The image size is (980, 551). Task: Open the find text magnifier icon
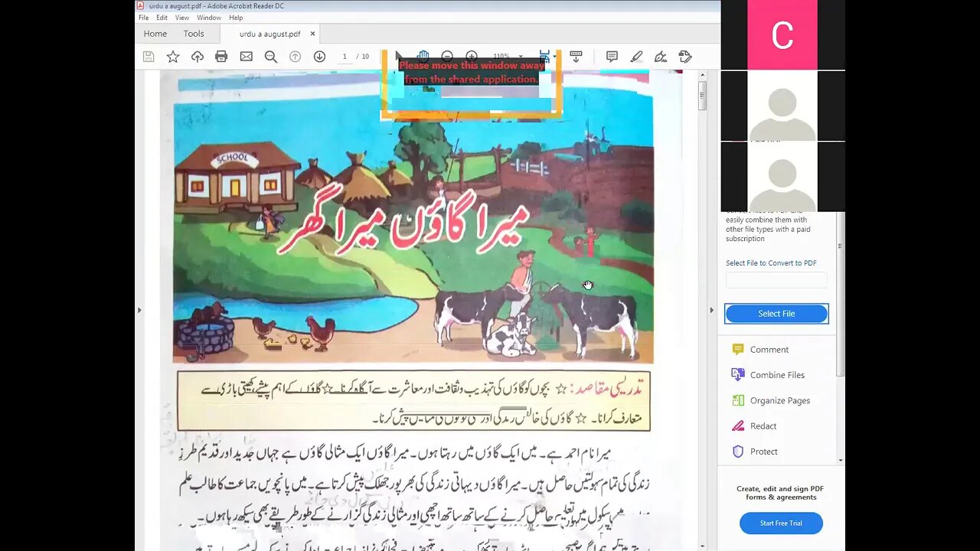click(x=270, y=57)
